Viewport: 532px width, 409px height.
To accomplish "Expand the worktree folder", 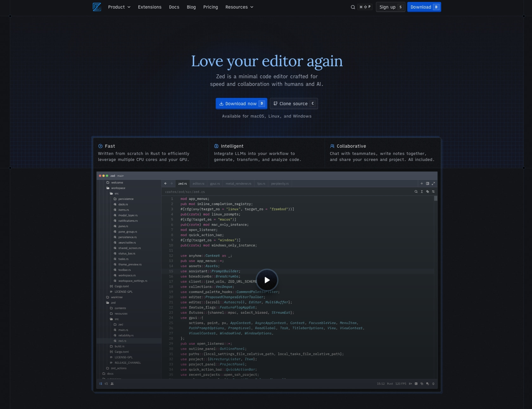I will 114,297.
